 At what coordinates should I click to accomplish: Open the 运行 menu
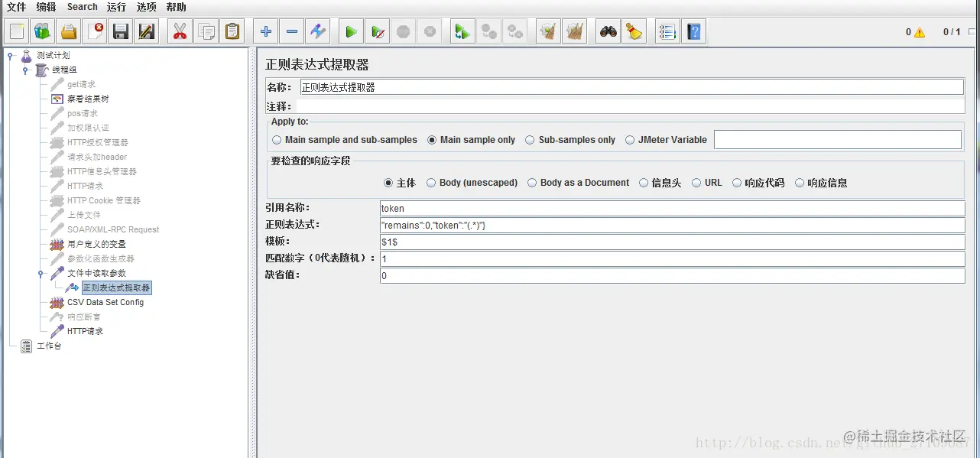pos(116,7)
